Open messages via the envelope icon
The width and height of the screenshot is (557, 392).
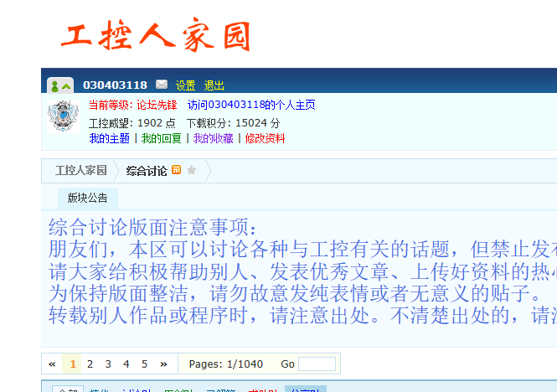pyautogui.click(x=162, y=85)
